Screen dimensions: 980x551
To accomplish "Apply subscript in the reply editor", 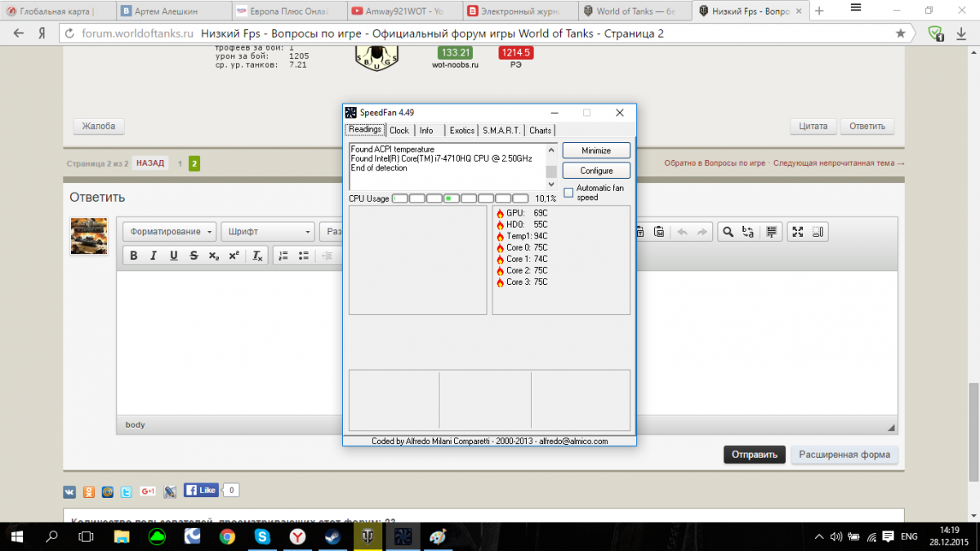I will click(x=213, y=256).
